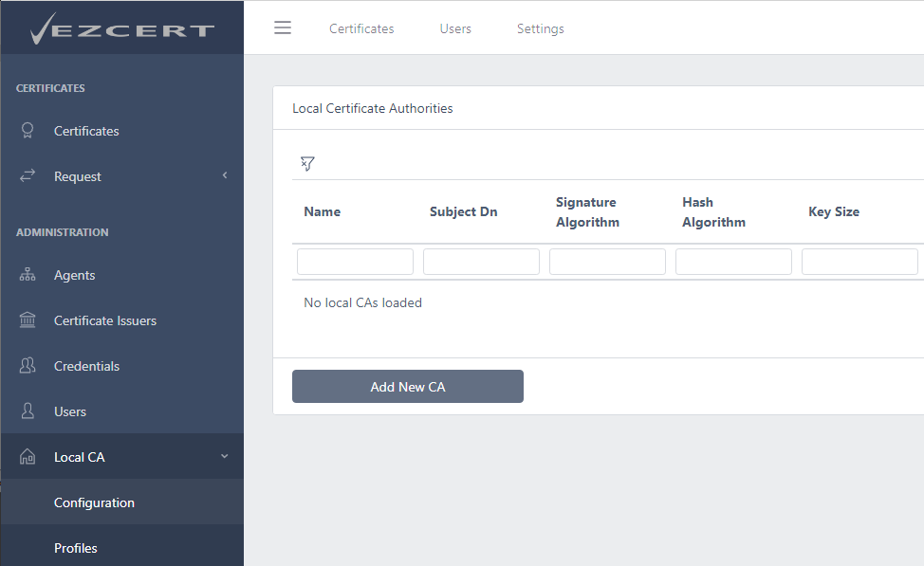Click the Local CA house icon
This screenshot has width=924, height=566.
[28, 456]
